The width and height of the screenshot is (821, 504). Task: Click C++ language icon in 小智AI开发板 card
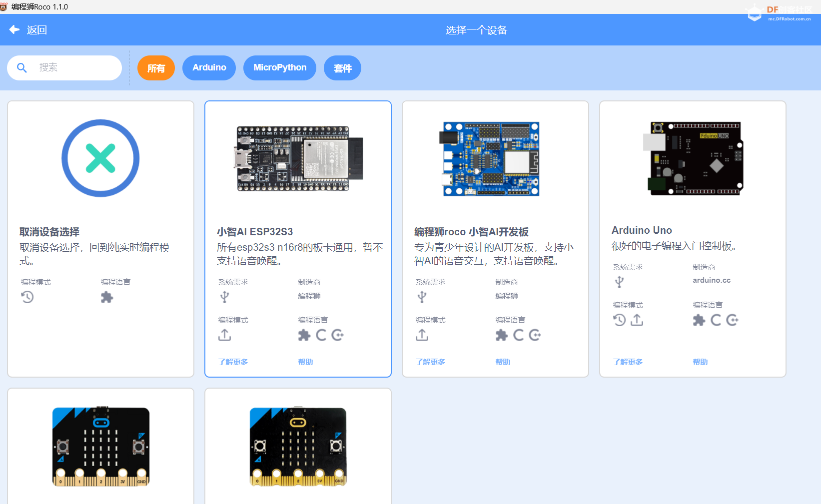tap(535, 335)
